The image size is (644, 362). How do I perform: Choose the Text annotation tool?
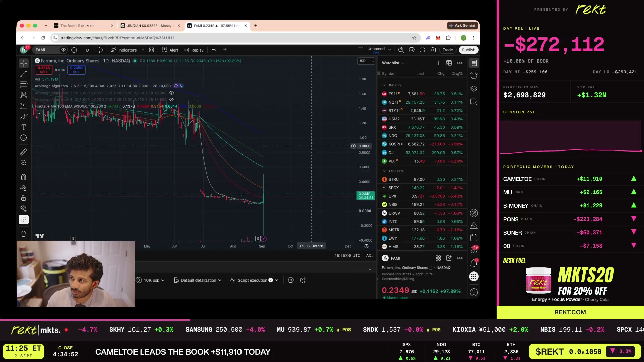click(24, 127)
